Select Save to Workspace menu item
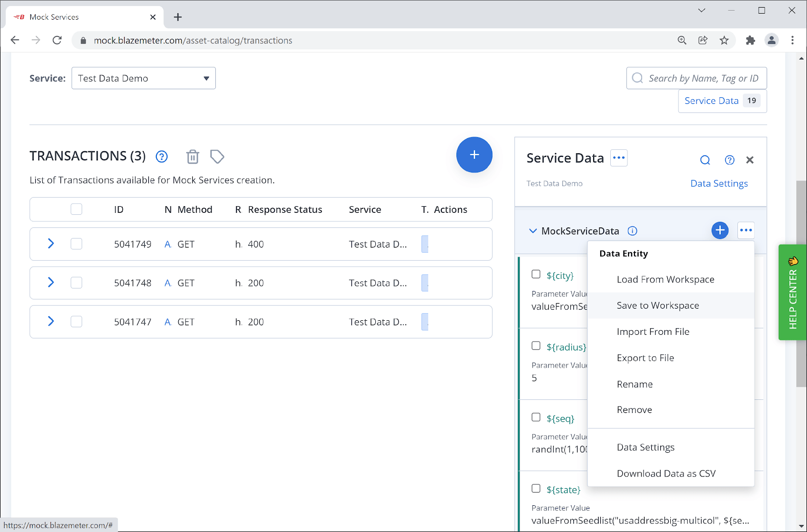This screenshot has width=807, height=532. click(657, 306)
